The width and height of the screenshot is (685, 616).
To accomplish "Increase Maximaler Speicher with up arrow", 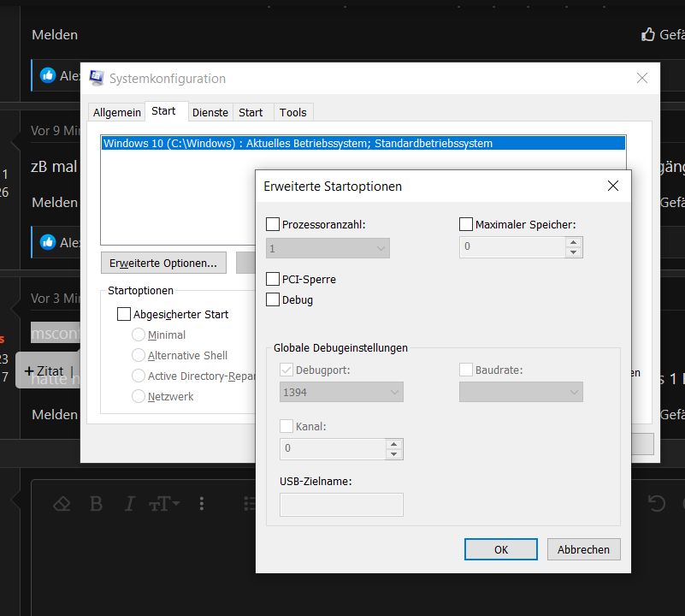I will click(x=574, y=242).
